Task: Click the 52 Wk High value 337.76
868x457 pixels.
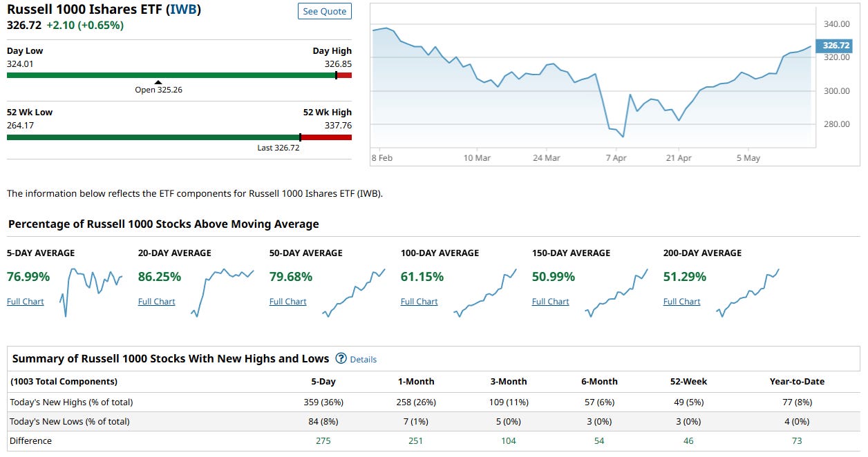Action: [338, 126]
